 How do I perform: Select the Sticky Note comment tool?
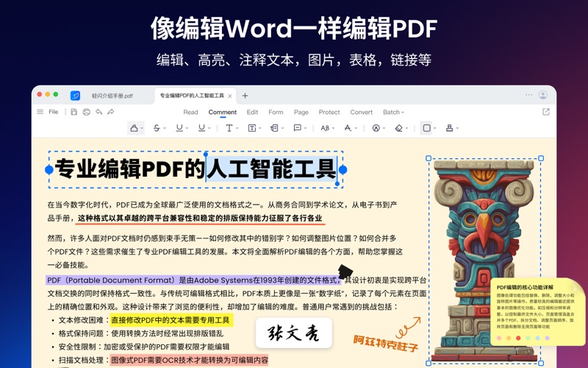tap(298, 128)
